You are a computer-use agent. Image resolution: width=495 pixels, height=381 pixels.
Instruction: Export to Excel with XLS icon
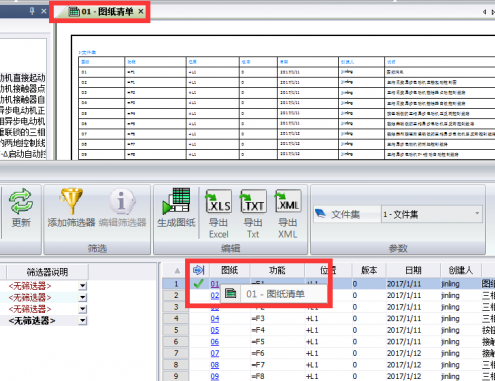[219, 201]
